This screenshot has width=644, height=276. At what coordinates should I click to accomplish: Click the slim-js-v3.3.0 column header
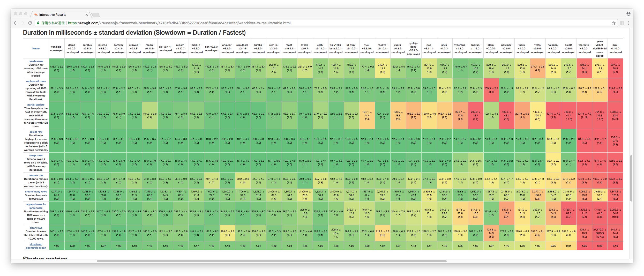pyautogui.click(x=274, y=49)
